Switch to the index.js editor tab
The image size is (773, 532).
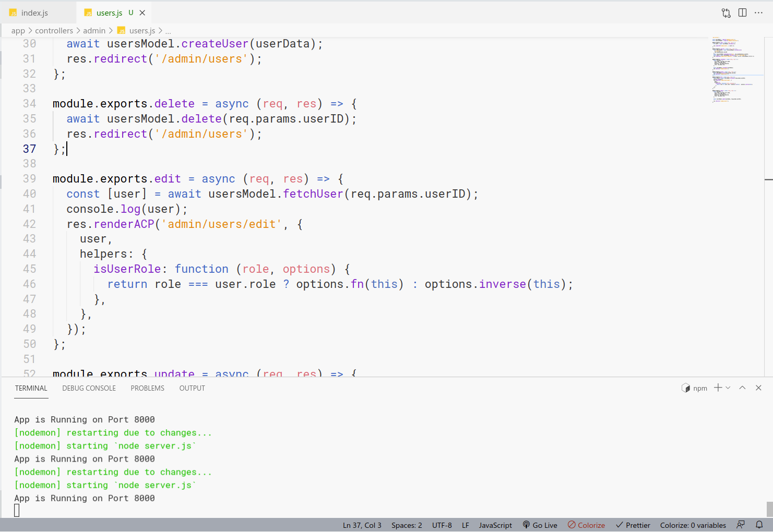pyautogui.click(x=34, y=13)
